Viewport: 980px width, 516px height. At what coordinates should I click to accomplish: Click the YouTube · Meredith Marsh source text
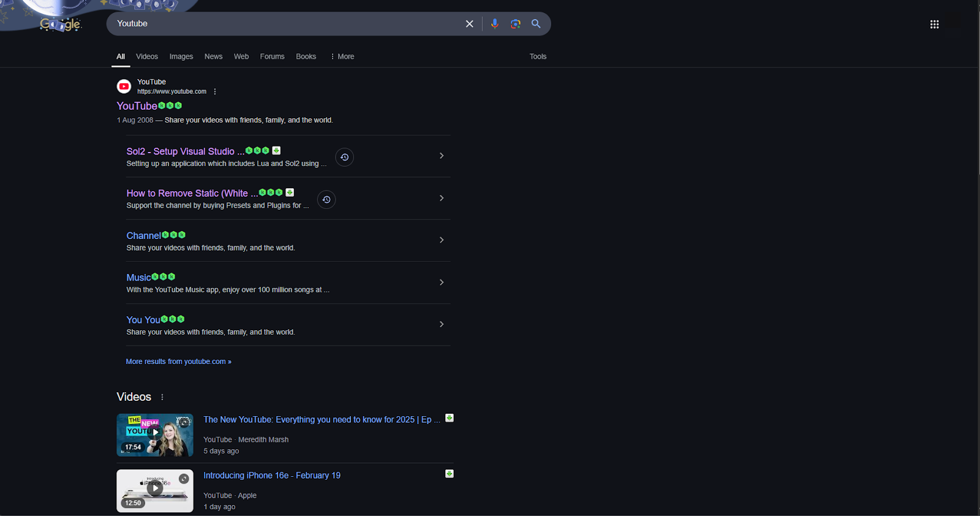pyautogui.click(x=246, y=439)
